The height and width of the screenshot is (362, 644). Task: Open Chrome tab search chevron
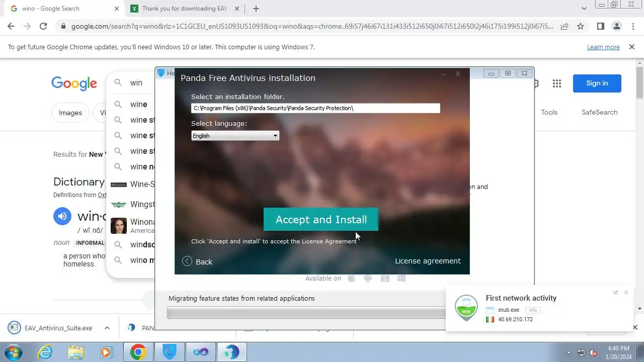click(584, 9)
